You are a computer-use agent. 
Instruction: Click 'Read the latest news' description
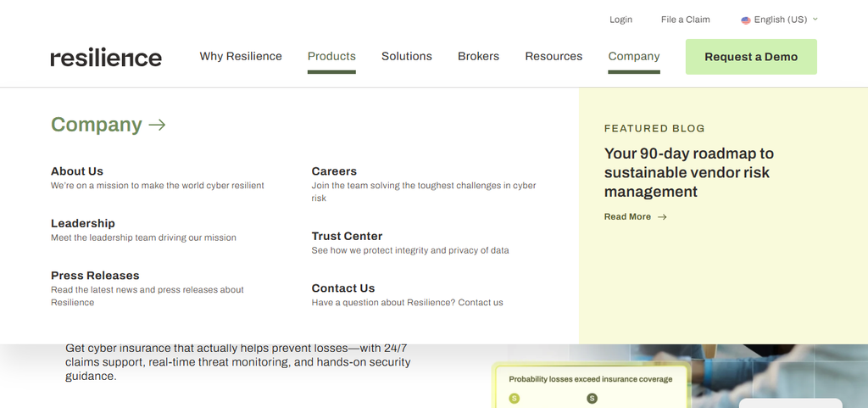pos(147,296)
